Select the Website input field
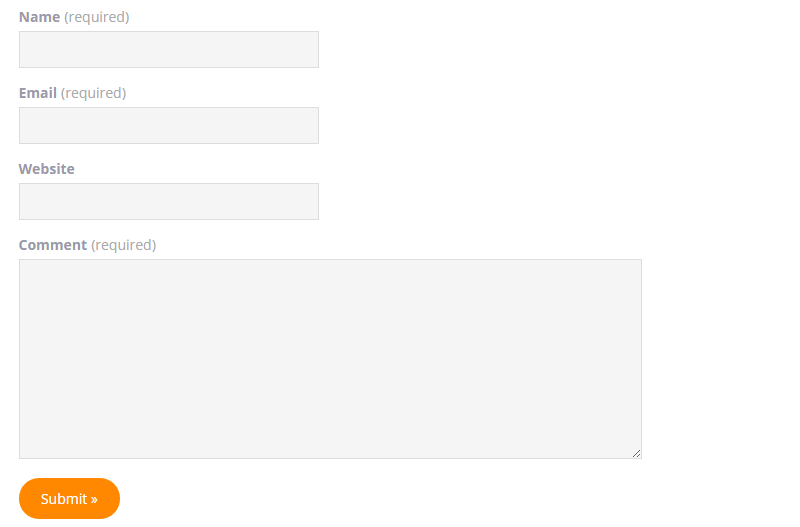The image size is (800, 527). pos(169,202)
